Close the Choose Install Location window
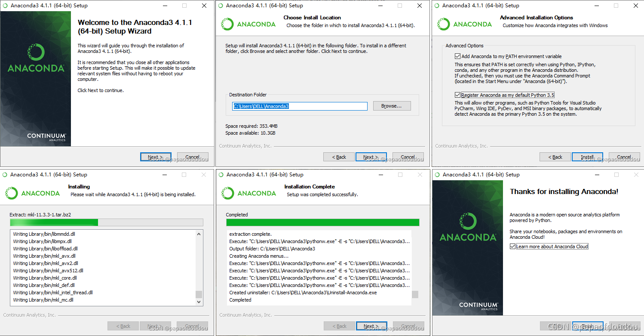The image size is (644, 336). coord(420,6)
